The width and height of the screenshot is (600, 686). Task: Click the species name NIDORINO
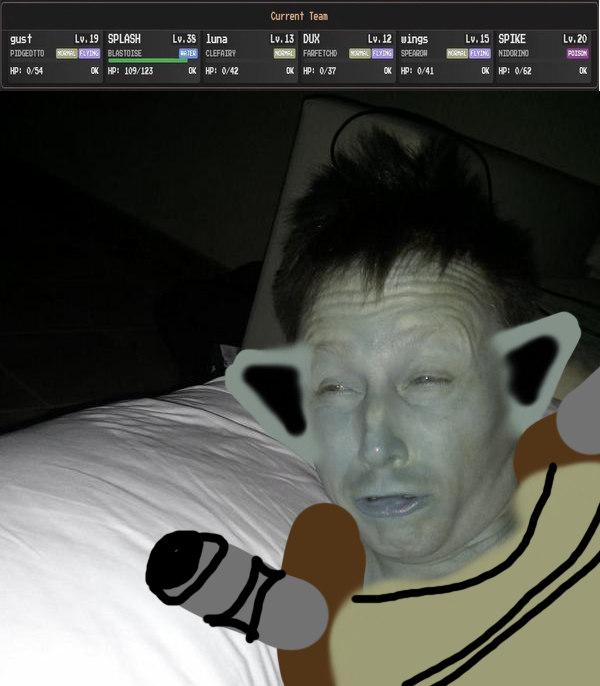[513, 53]
